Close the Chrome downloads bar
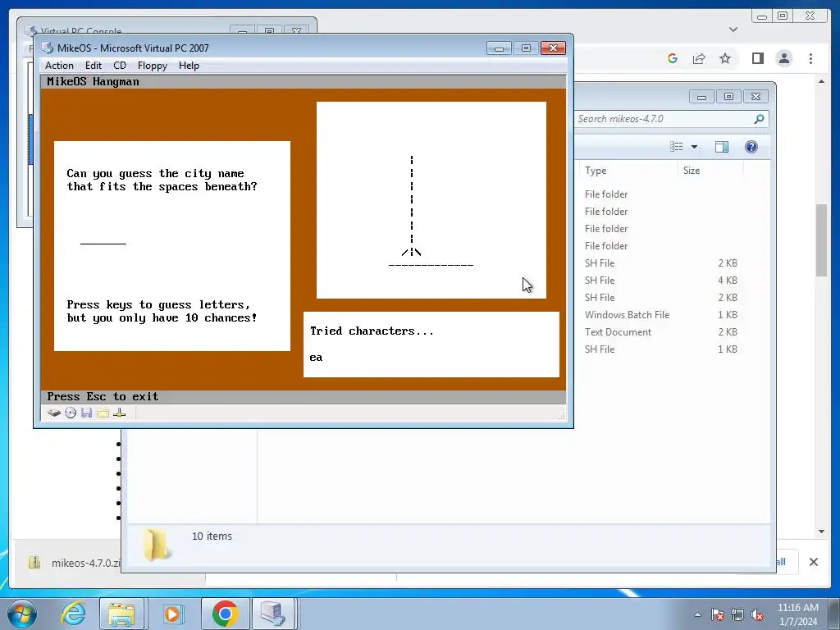 point(813,562)
